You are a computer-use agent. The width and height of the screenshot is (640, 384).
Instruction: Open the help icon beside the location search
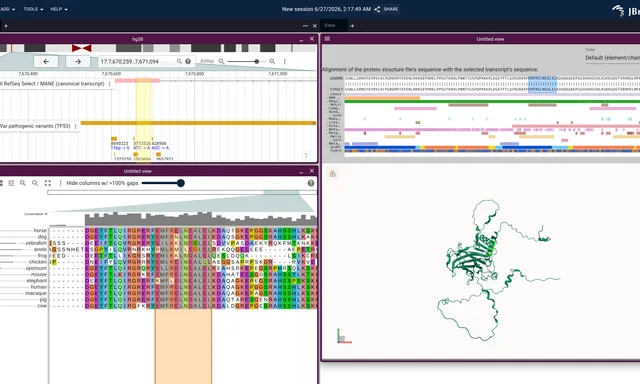click(188, 61)
